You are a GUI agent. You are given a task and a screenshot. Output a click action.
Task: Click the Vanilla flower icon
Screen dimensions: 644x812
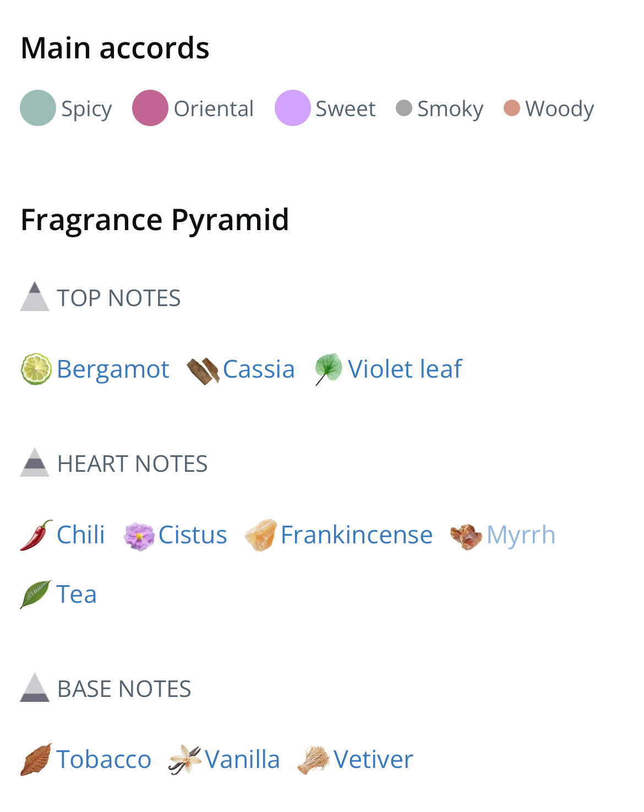pos(185,760)
